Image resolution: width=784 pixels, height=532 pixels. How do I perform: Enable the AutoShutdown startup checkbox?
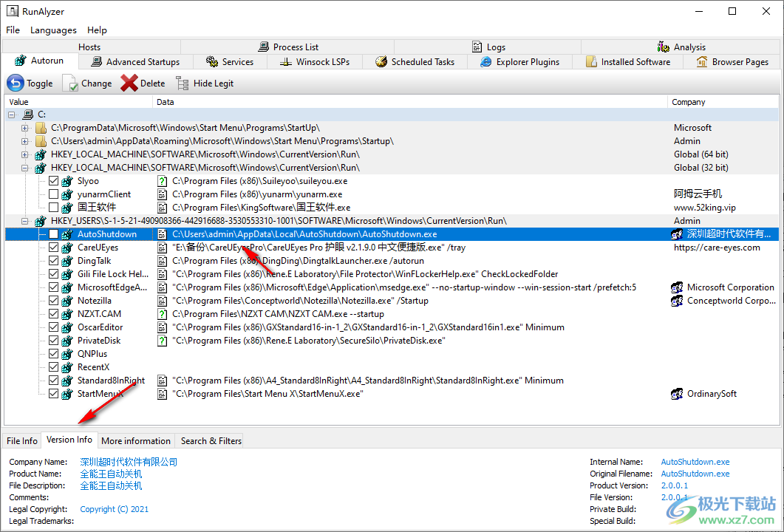tap(54, 234)
